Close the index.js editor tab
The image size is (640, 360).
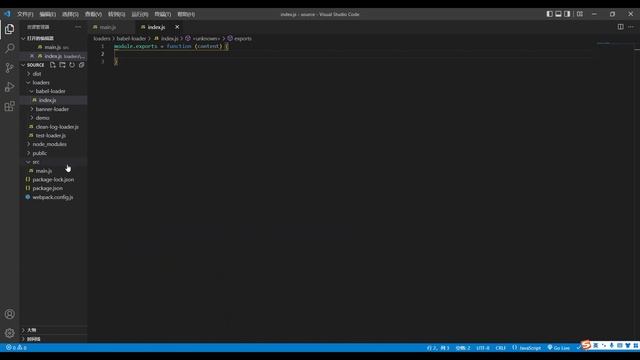[177, 27]
